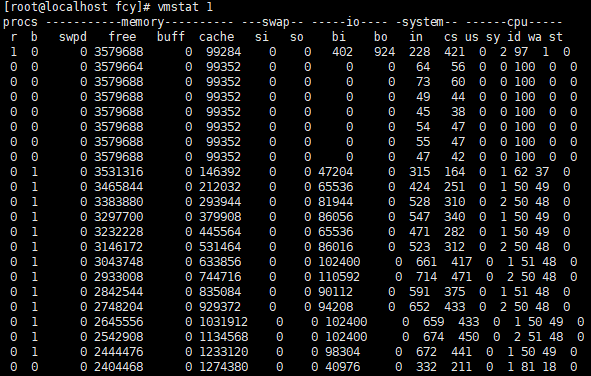Select the bi value '110592'
591x376 pixels.
click(339, 277)
